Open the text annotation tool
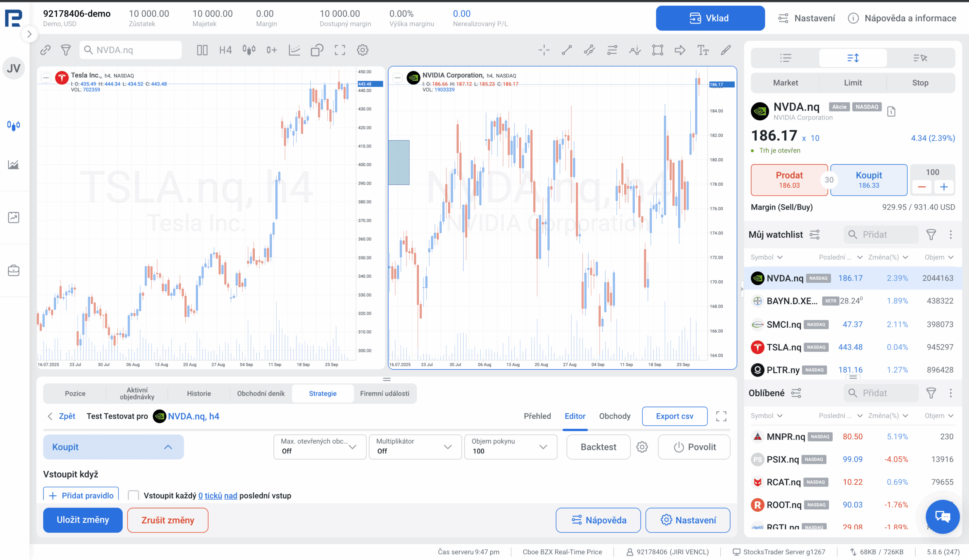969x560 pixels. click(703, 50)
